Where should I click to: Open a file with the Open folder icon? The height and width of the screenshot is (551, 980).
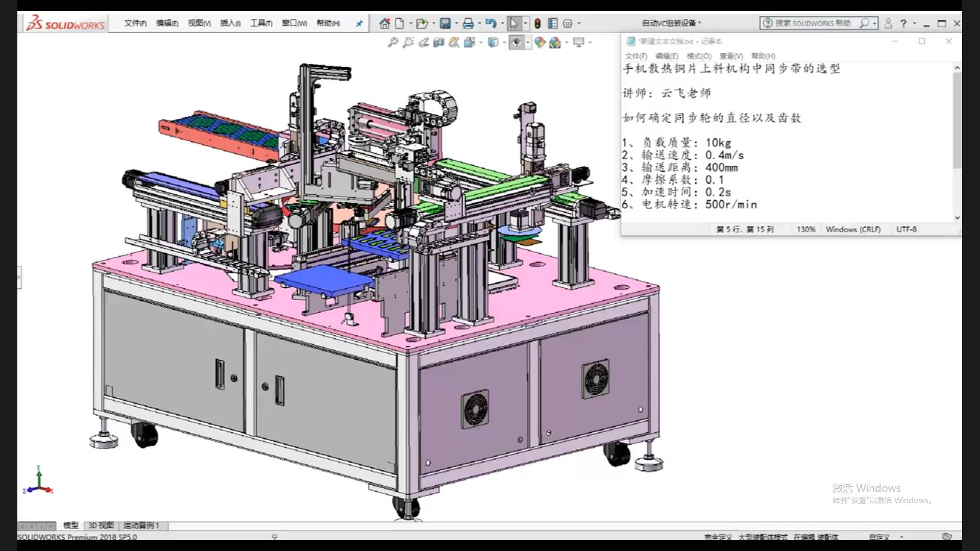422,23
